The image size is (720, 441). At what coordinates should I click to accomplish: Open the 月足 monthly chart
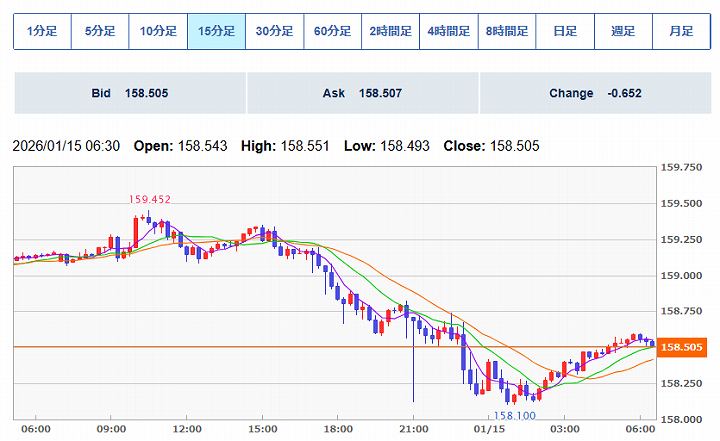point(681,31)
